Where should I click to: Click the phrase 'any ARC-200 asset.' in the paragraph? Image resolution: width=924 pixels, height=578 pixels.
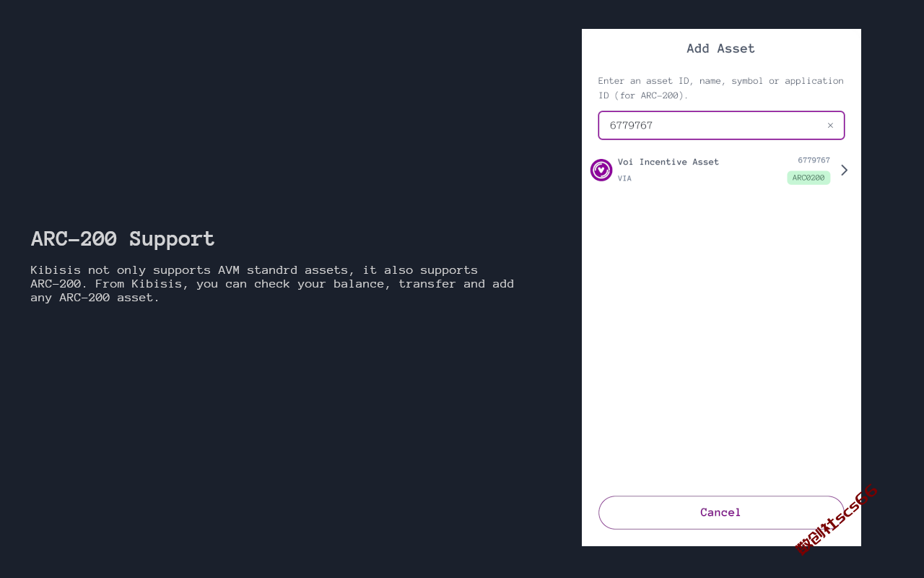click(x=95, y=298)
